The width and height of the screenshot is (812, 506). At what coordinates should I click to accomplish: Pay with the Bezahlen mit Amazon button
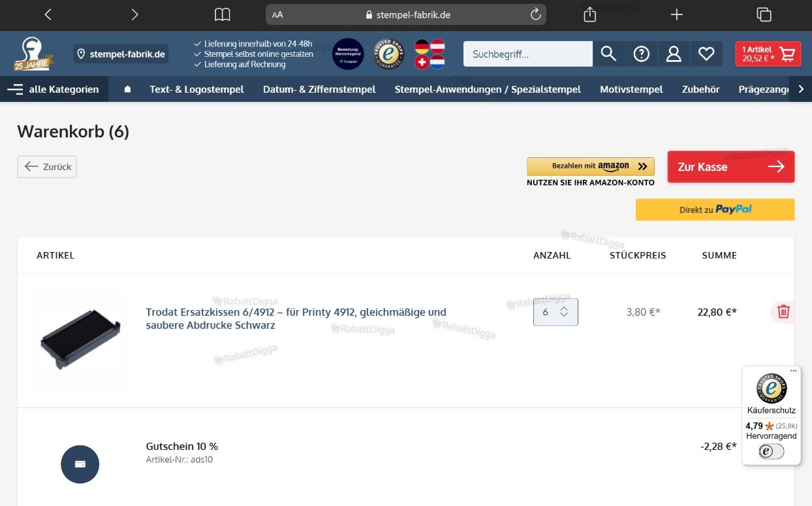(591, 166)
